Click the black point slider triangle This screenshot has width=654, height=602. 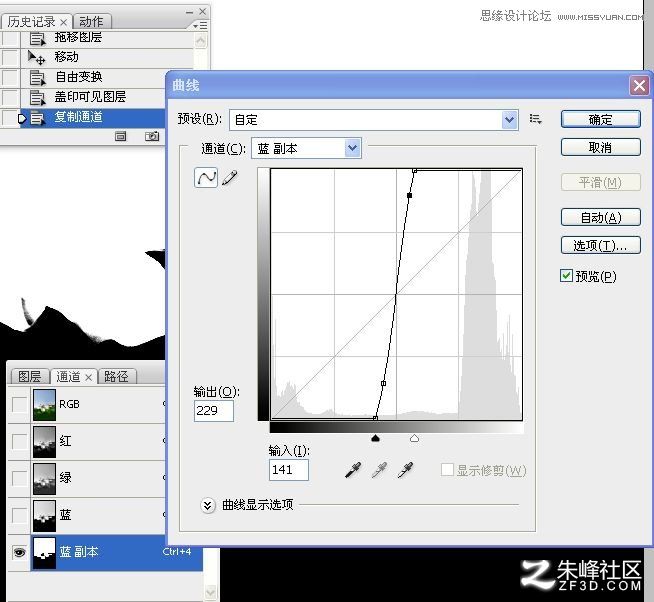pos(375,438)
